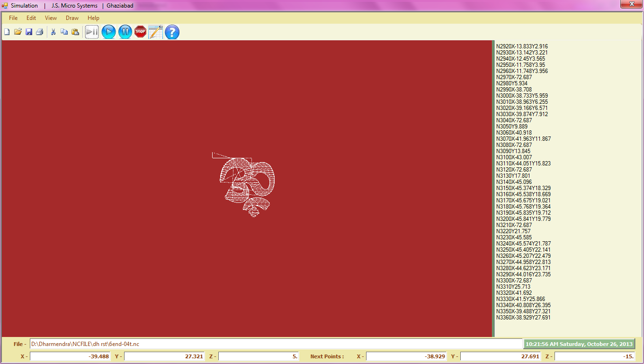
Task: Select line N3060X-40.918
Action: point(514,132)
